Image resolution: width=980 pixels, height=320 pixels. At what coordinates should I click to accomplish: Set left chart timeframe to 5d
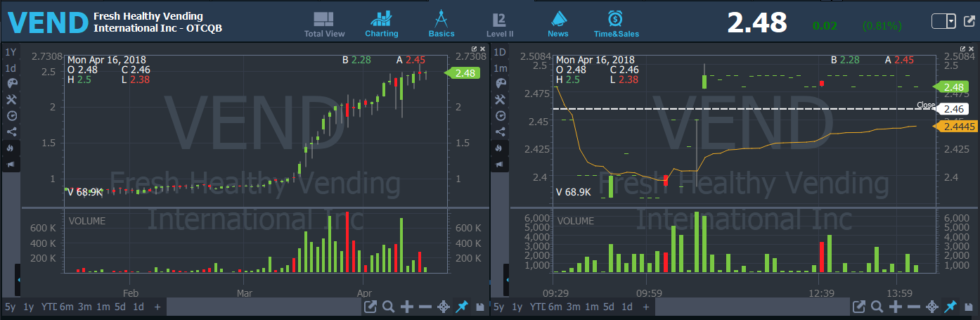coord(121,307)
